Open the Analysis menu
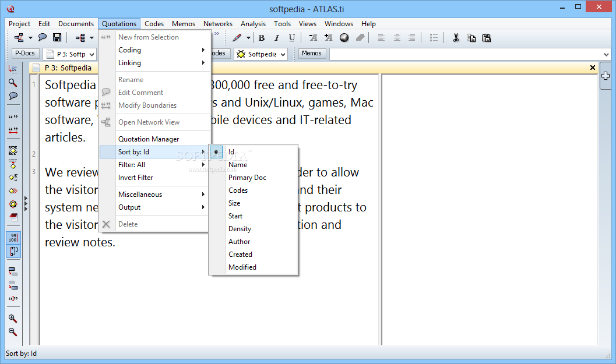Image resolution: width=616 pixels, height=364 pixels. coord(253,24)
